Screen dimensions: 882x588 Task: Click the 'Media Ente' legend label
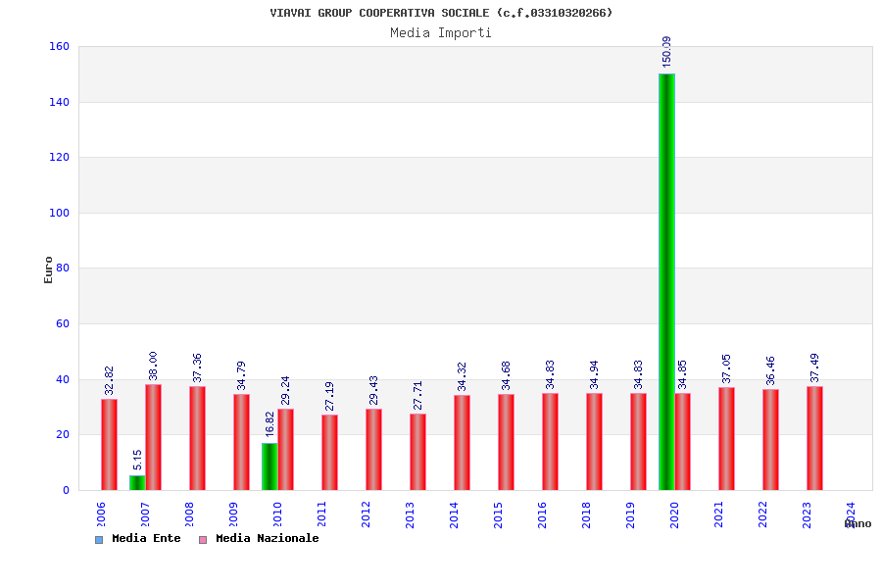click(x=146, y=538)
